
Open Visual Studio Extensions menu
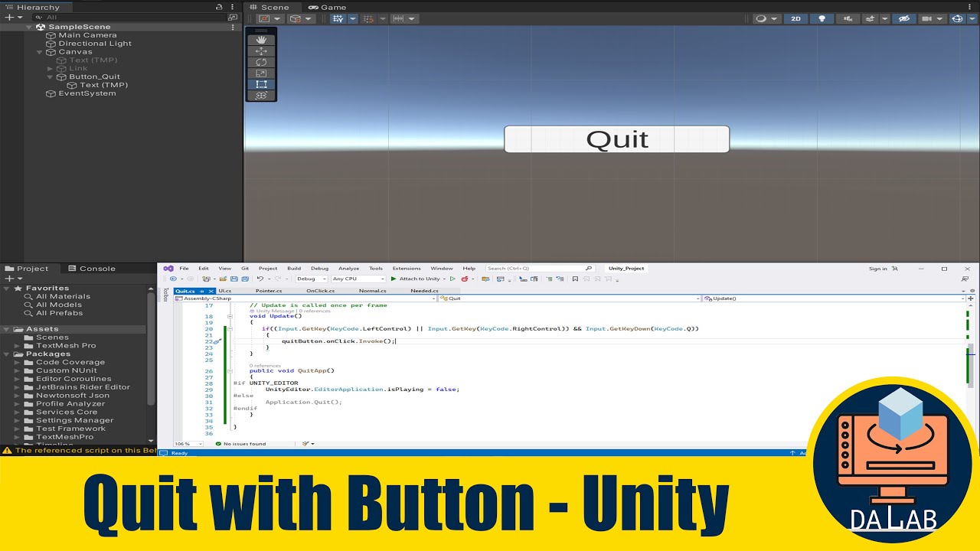coord(407,269)
